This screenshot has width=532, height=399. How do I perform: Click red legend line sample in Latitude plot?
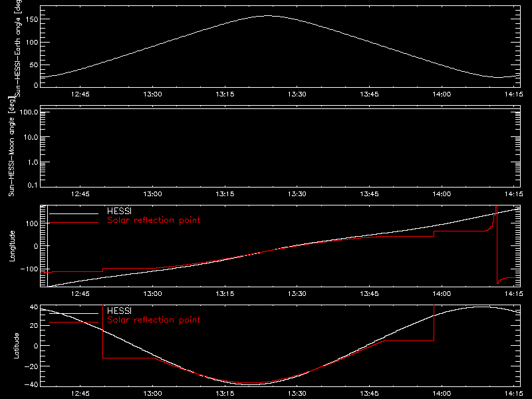pyautogui.click(x=74, y=322)
